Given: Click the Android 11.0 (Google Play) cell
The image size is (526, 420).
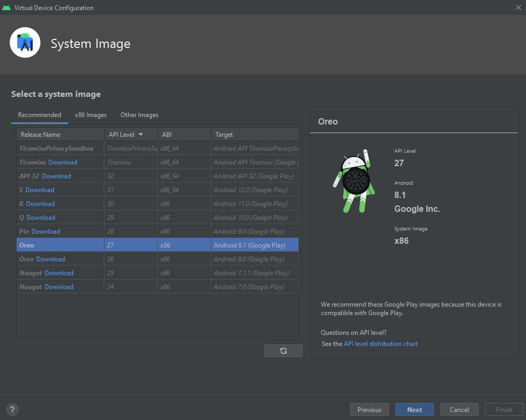Looking at the screenshot, I should click(x=255, y=204).
